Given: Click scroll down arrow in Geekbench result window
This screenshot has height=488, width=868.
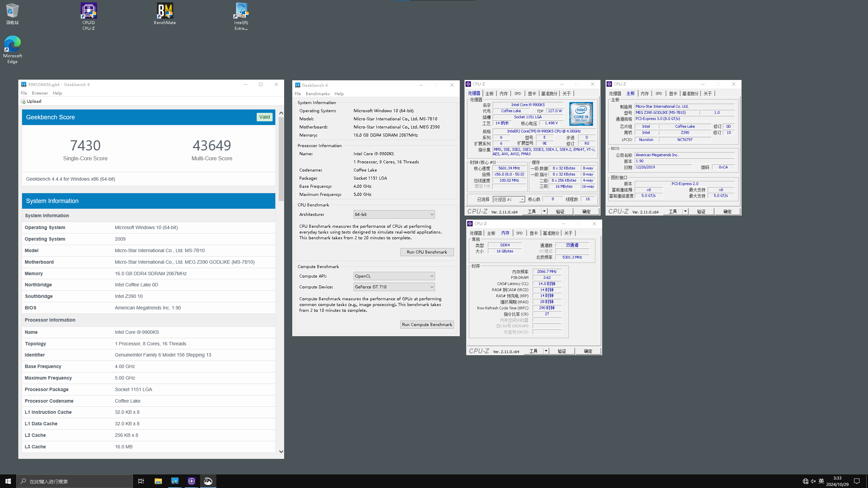Looking at the screenshot, I should [281, 451].
